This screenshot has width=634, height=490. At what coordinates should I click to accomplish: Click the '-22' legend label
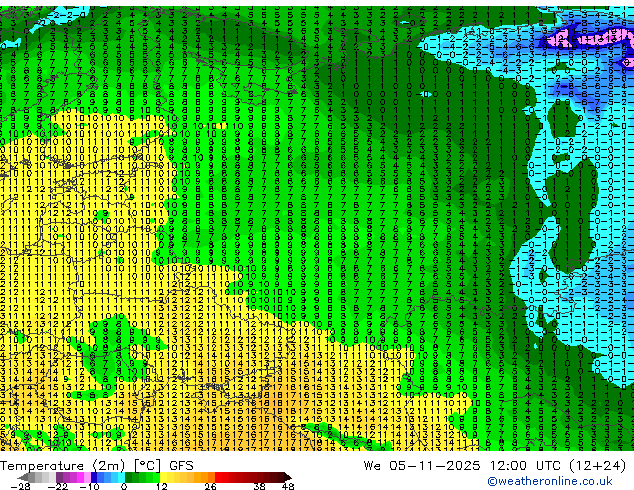[58, 486]
